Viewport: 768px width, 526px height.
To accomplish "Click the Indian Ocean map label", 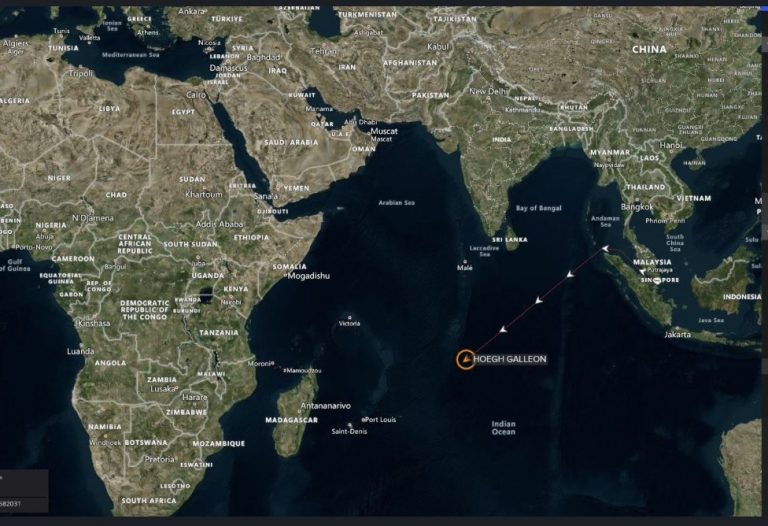I will 504,428.
